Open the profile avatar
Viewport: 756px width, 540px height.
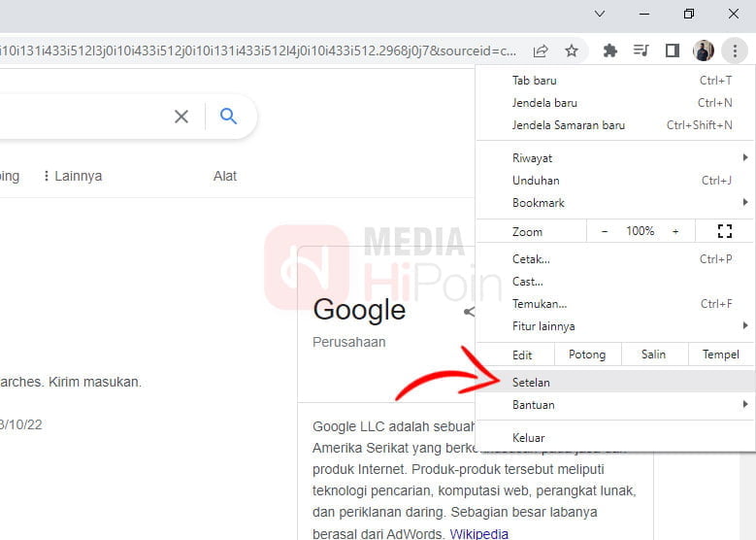(704, 51)
